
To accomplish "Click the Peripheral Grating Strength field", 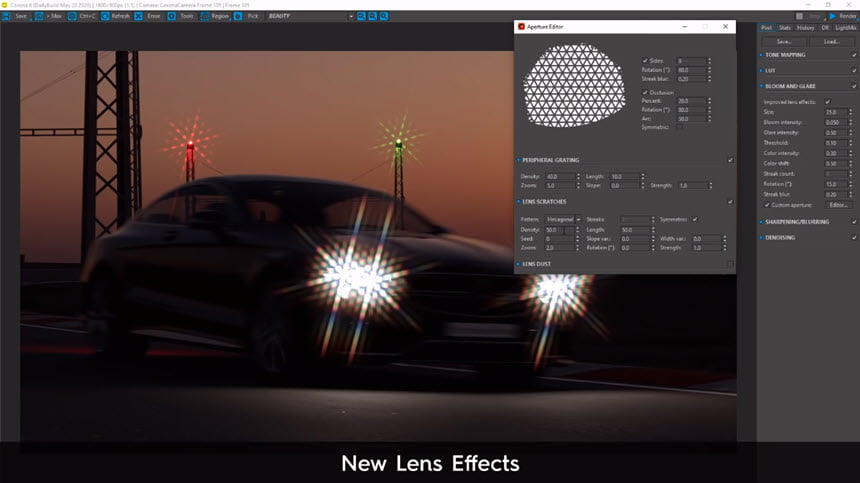I will 693,186.
